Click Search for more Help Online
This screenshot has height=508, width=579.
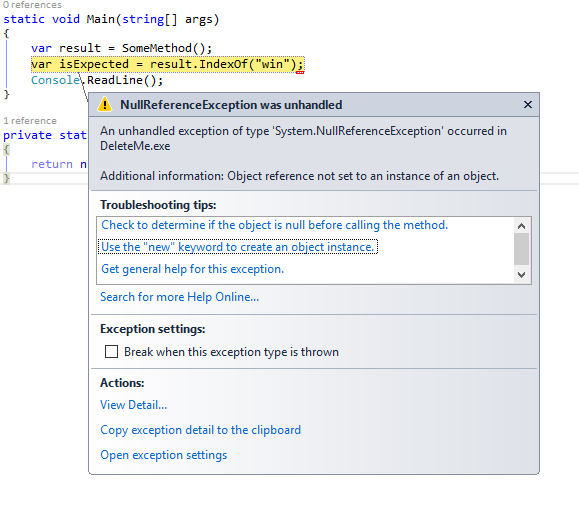point(179,297)
